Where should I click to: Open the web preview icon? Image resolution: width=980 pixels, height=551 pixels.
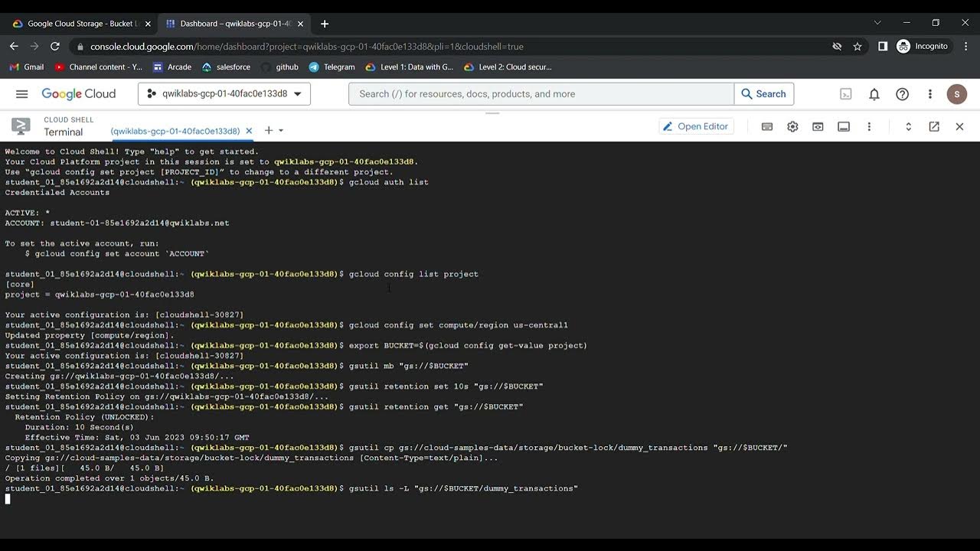(x=818, y=126)
